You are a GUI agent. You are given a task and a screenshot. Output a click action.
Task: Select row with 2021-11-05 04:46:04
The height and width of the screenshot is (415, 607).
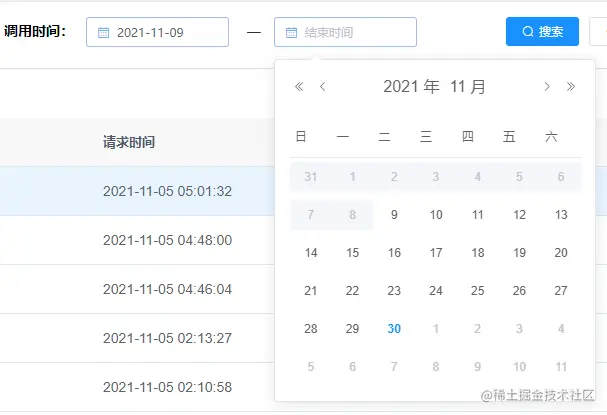coord(137,289)
